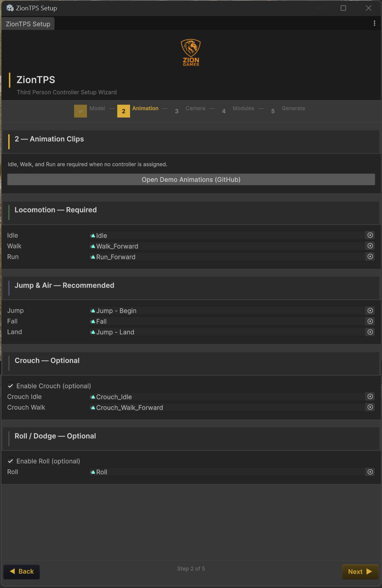Click the '2 — Animation Clips' heading
This screenshot has width=382, height=588.
pyautogui.click(x=49, y=139)
